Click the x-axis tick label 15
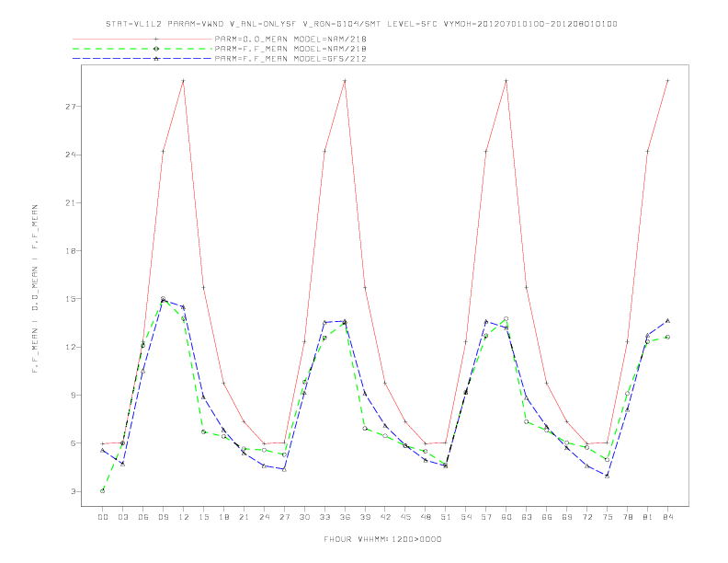The height and width of the screenshot is (563, 728). [x=203, y=517]
